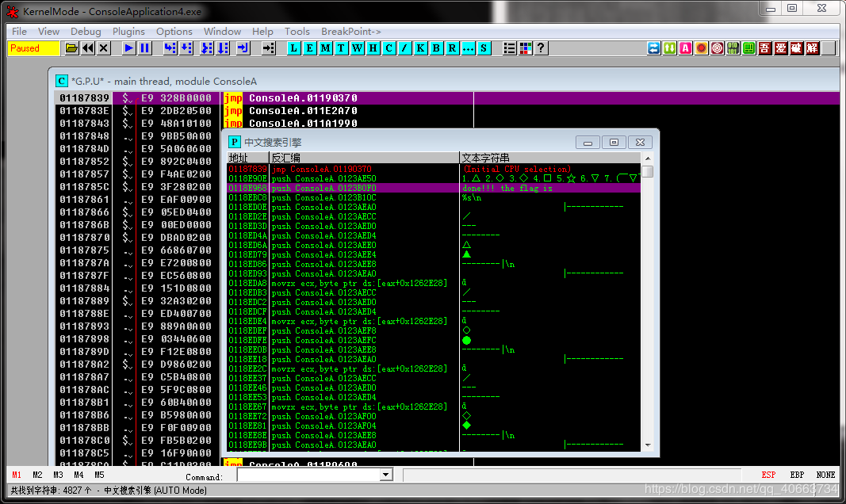Show Patches window (slash button)

pos(404,48)
